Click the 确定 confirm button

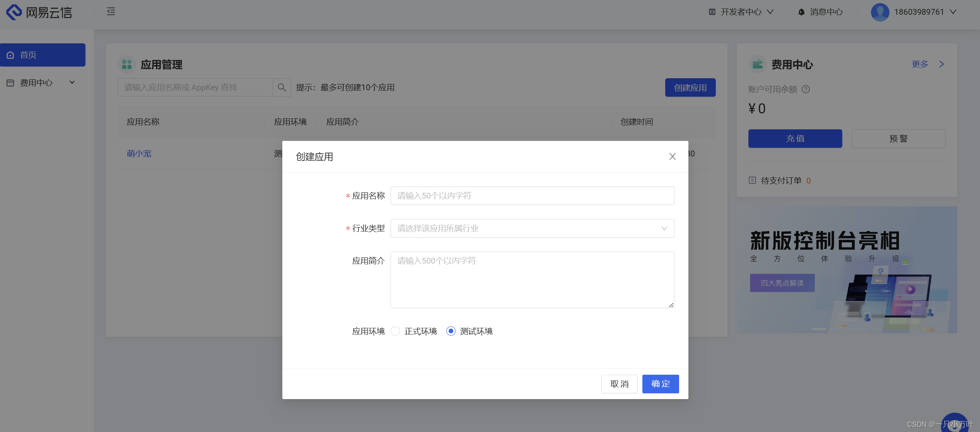[x=660, y=384]
